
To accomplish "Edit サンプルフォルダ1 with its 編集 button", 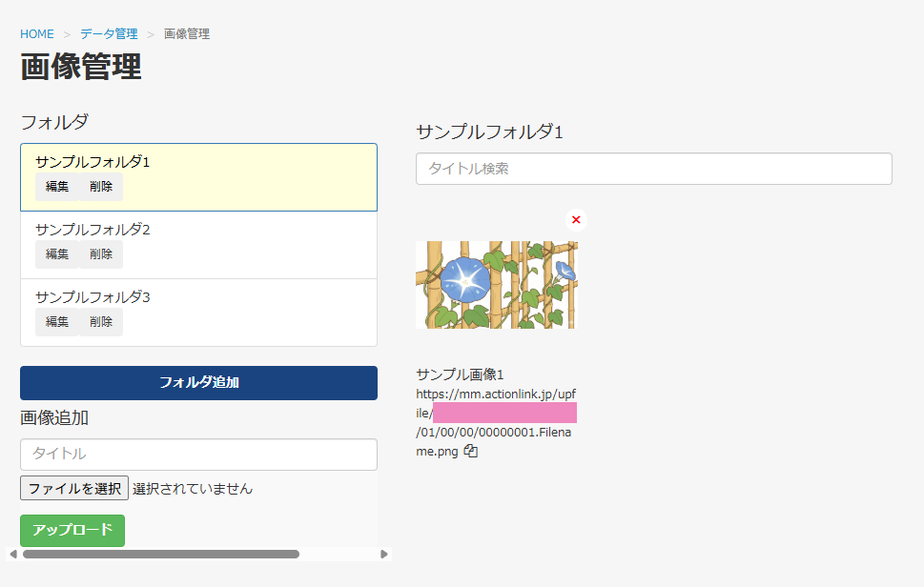I will tap(57, 187).
